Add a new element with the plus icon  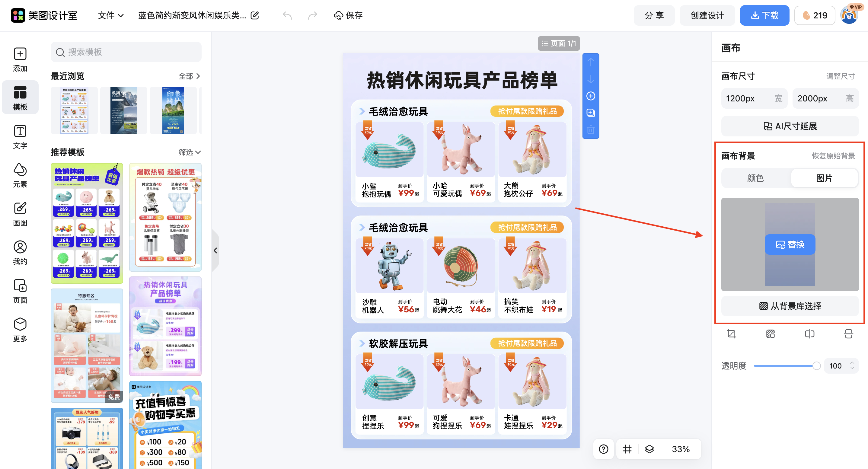[590, 96]
